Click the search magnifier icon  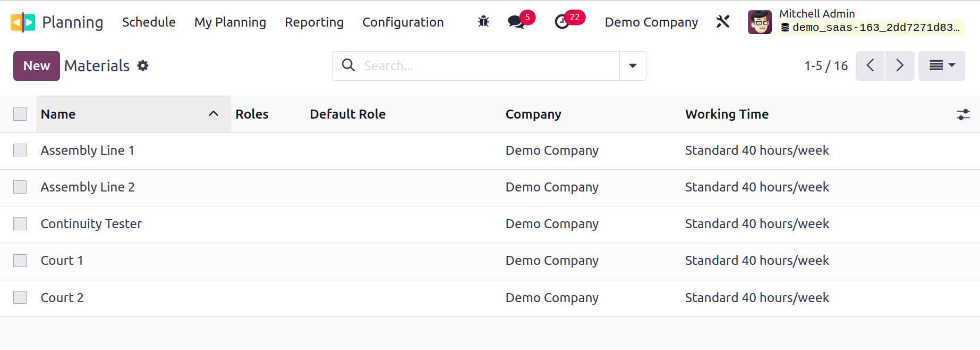(348, 65)
